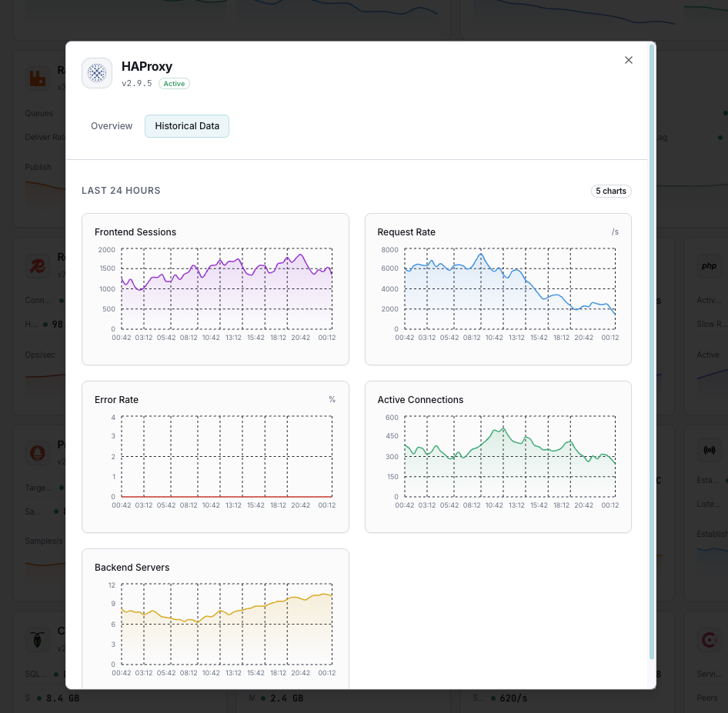Select the PHP-FPM service icon on the right
This screenshot has height=713, width=728.
[709, 265]
